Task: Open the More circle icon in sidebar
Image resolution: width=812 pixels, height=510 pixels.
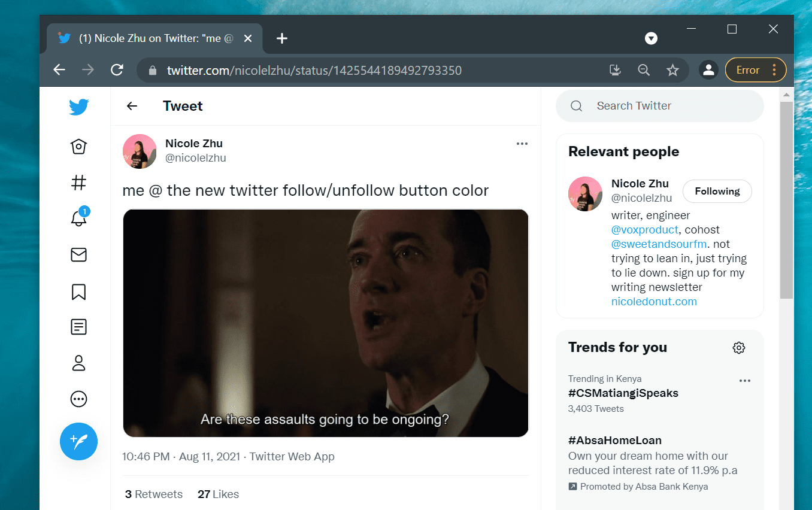Action: pos(78,399)
